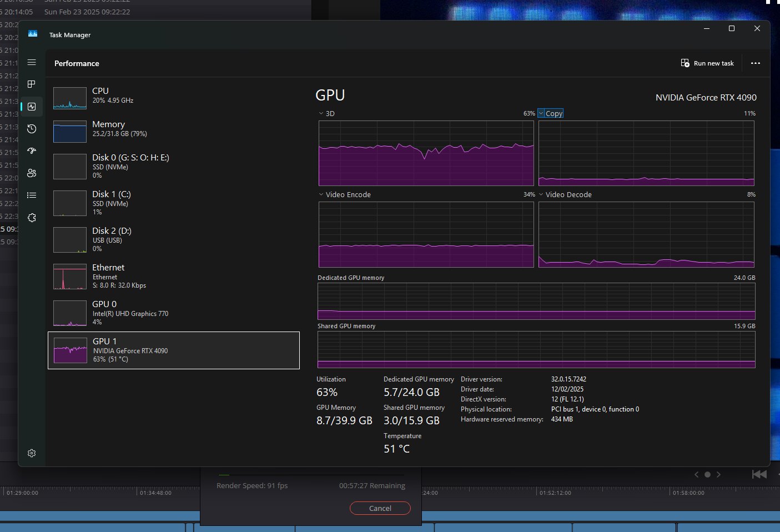Select GPU 0 Intel UHD Graphics 770
Viewport: 780px width, 532px height.
(174, 313)
